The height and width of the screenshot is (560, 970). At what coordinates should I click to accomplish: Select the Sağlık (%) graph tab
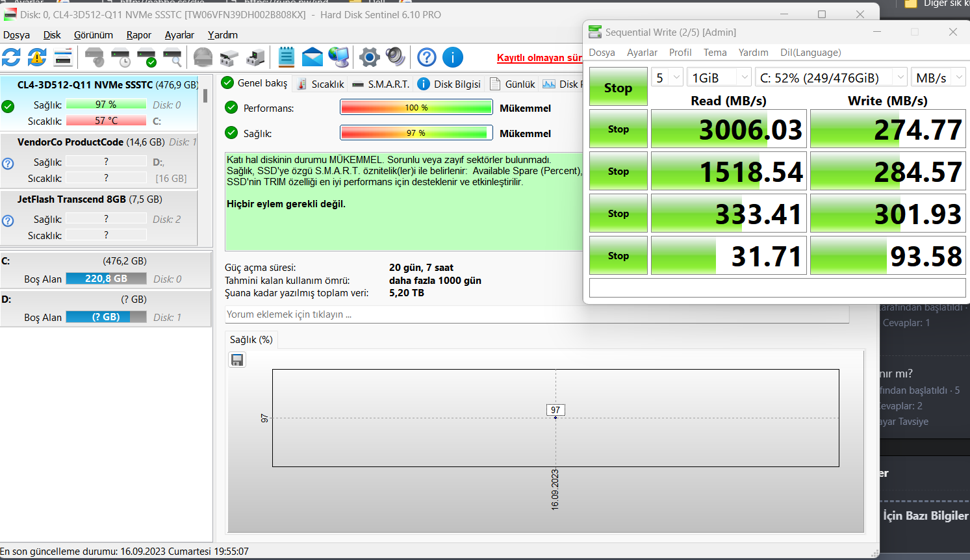(x=251, y=340)
